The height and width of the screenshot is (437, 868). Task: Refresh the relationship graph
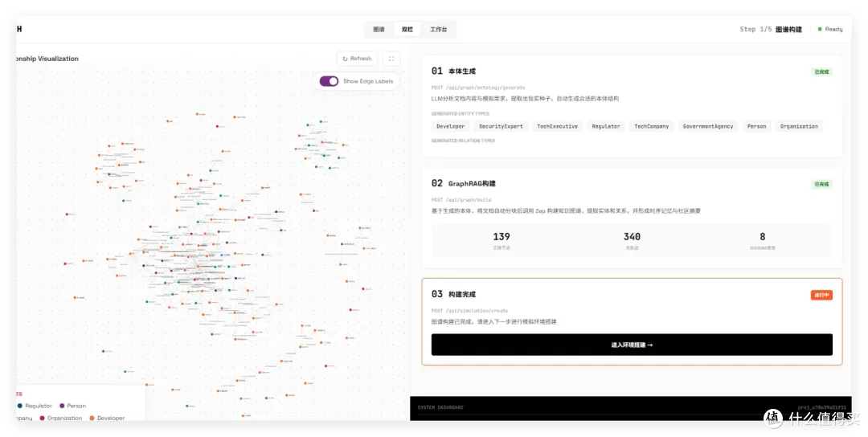(357, 59)
